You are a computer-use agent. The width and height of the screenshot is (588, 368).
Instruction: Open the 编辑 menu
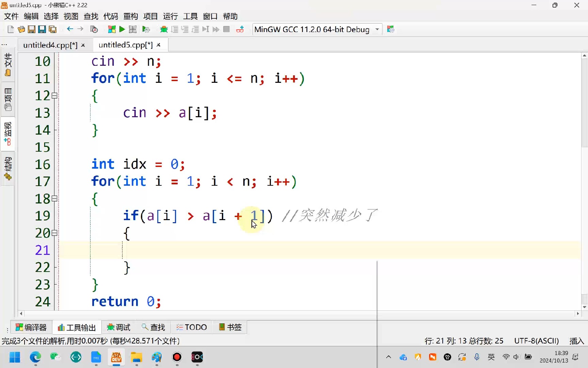[x=31, y=16]
